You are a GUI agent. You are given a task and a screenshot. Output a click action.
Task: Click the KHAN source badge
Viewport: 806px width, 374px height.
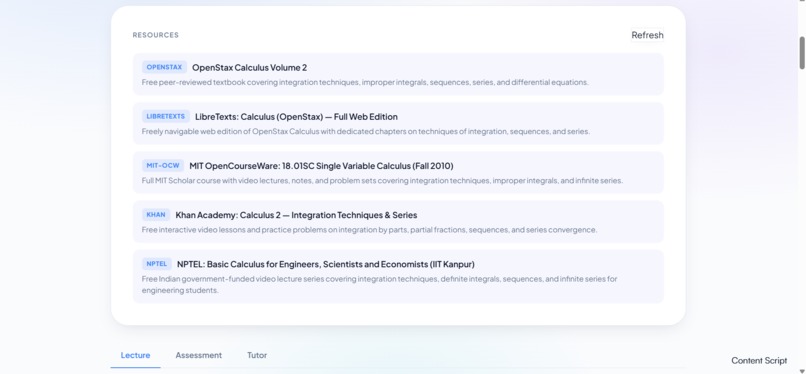[156, 215]
